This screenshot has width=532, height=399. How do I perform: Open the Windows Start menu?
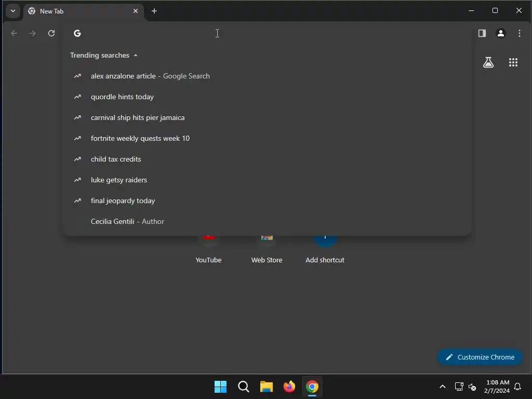click(x=220, y=387)
